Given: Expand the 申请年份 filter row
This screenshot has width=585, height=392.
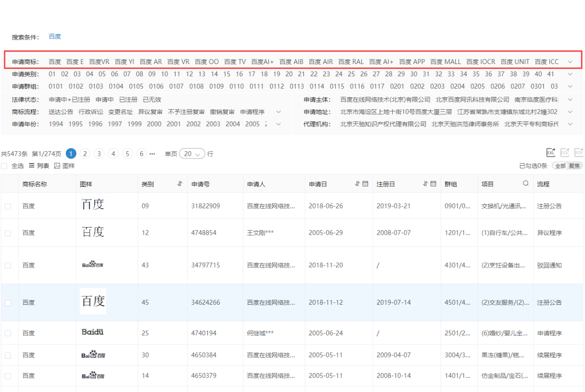Looking at the screenshot, I should click(278, 124).
